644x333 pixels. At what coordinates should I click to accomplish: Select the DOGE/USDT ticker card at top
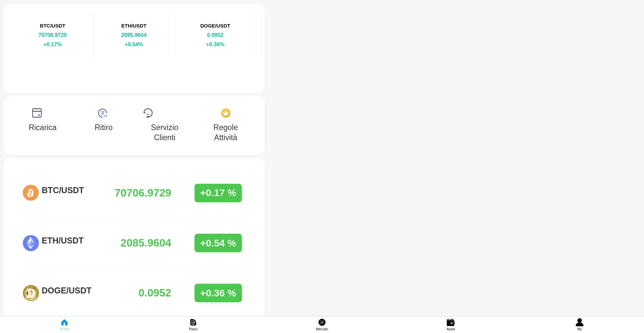pos(215,35)
